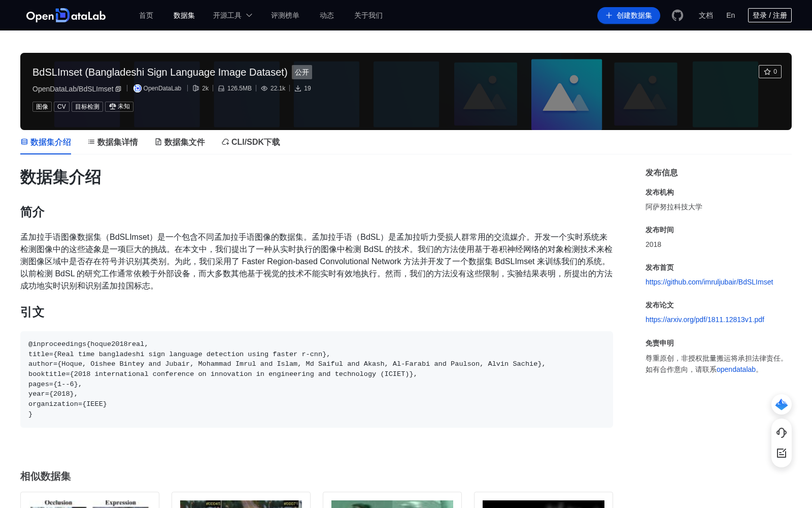This screenshot has width=812, height=508.
Task: Open the OpenDataLab logo home link
Action: pos(66,15)
